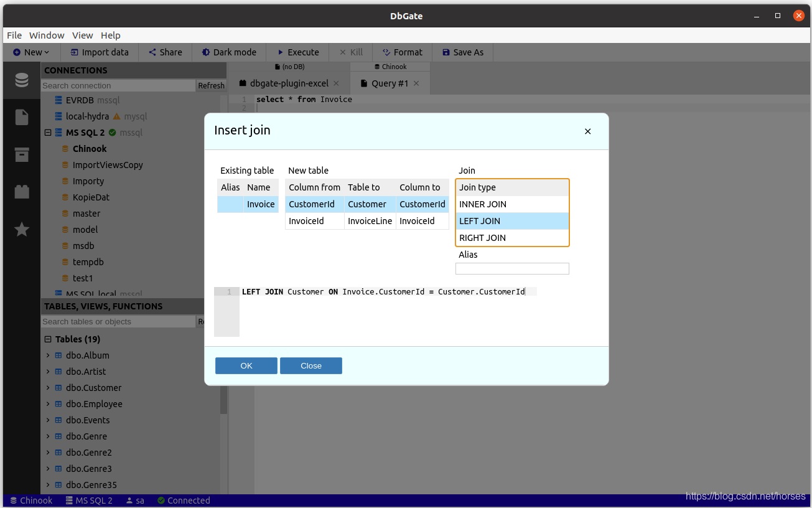Screen dimensions: 812x508
Task: Select the RIGHT JOIN type
Action: coord(512,238)
